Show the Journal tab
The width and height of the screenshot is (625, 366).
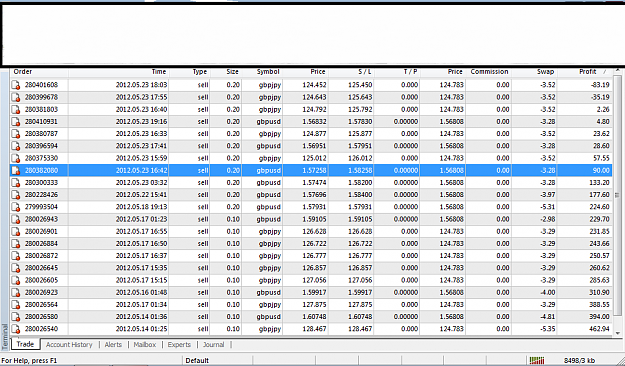(213, 344)
